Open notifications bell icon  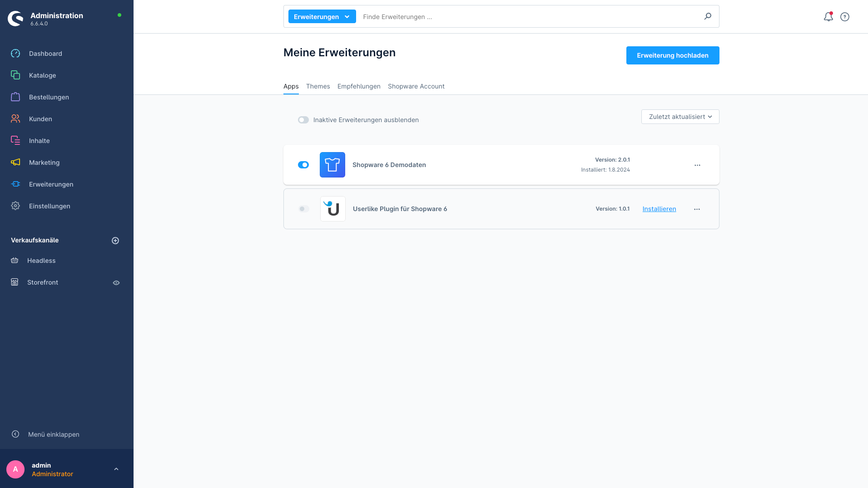pyautogui.click(x=828, y=17)
